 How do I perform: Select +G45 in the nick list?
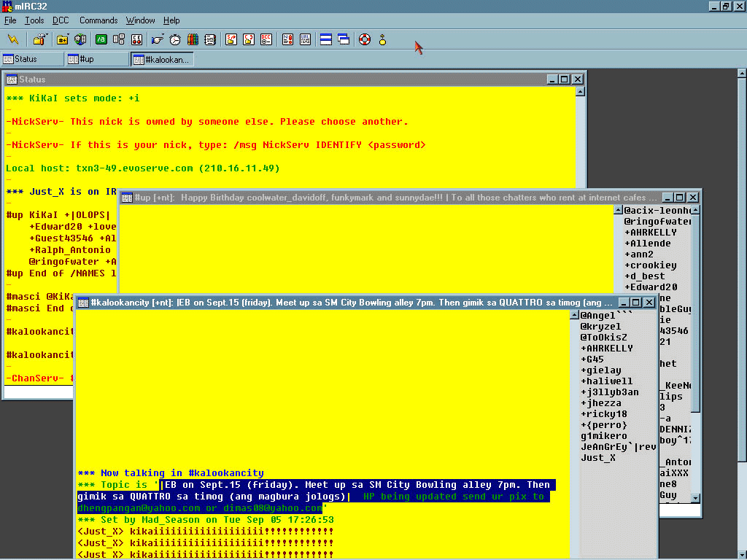592,359
